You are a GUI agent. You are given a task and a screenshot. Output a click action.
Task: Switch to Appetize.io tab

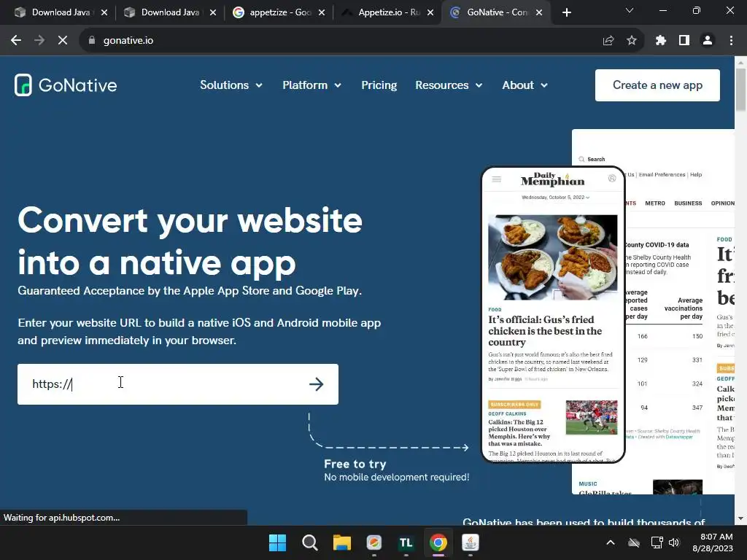tap(387, 13)
